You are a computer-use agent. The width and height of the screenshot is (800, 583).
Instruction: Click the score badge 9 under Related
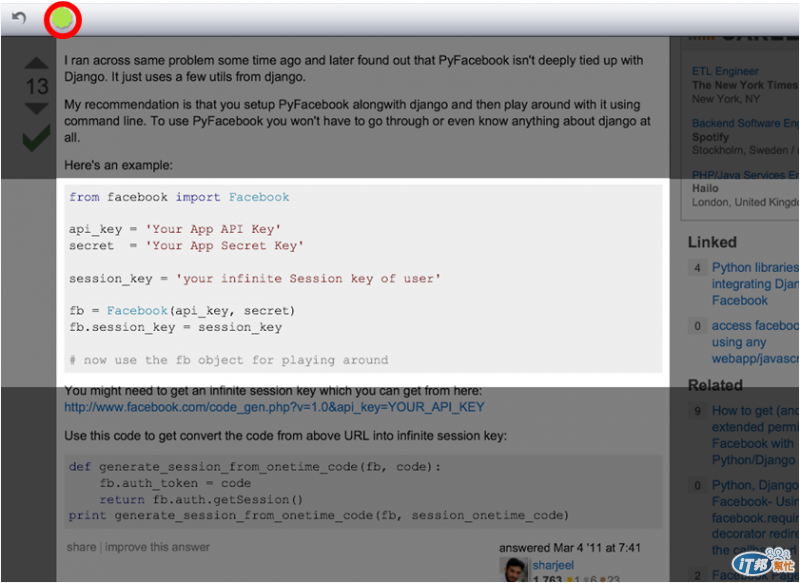click(x=697, y=411)
